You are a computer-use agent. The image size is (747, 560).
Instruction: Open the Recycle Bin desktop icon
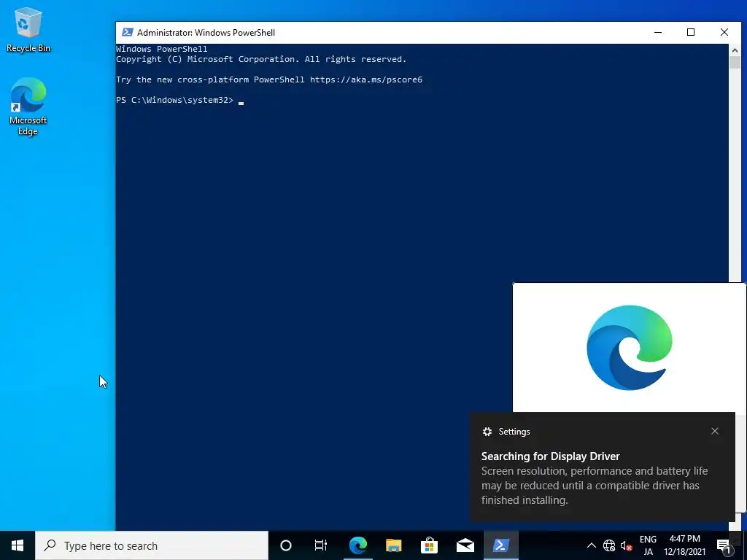click(x=28, y=29)
